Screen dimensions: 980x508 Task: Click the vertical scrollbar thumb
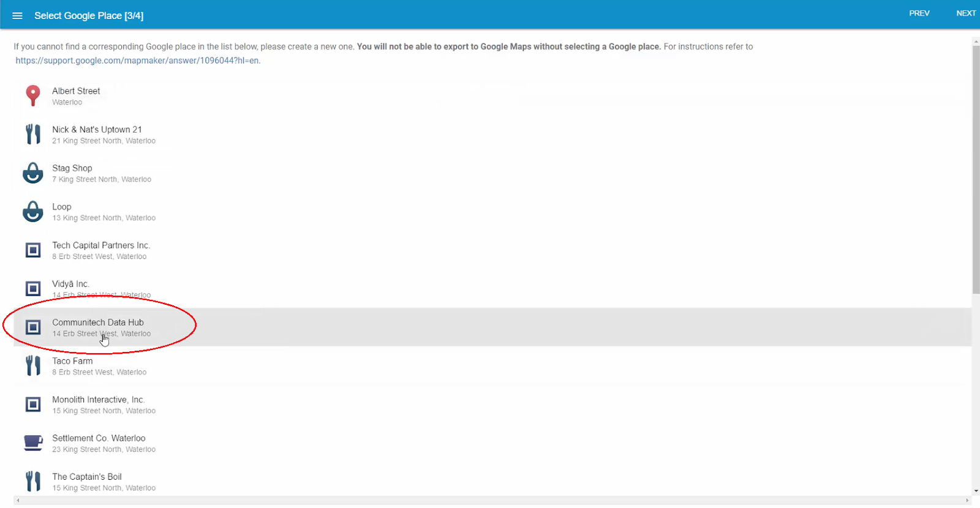coord(976,170)
